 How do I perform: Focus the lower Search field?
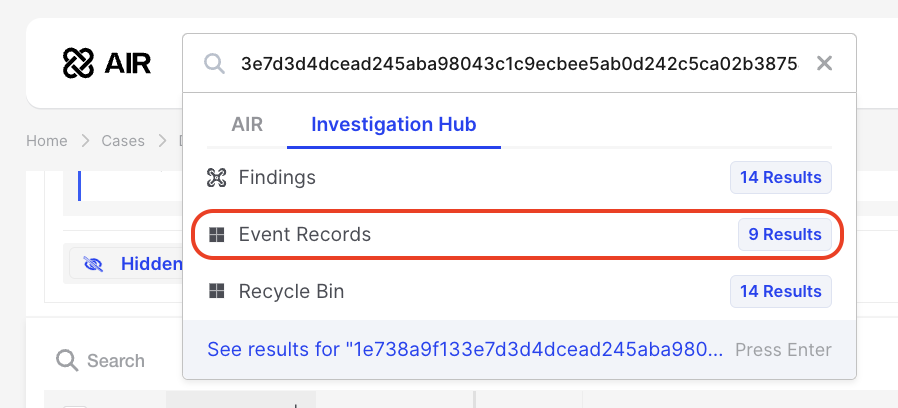coord(116,361)
